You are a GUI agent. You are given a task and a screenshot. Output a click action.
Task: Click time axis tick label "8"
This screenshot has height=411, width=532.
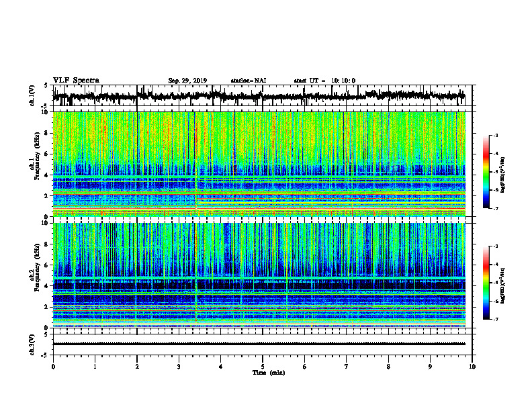coord(388,367)
